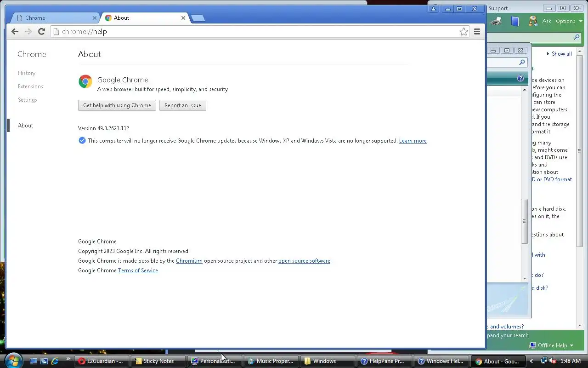Open History in Chrome sidebar
The width and height of the screenshot is (588, 368).
27,73
